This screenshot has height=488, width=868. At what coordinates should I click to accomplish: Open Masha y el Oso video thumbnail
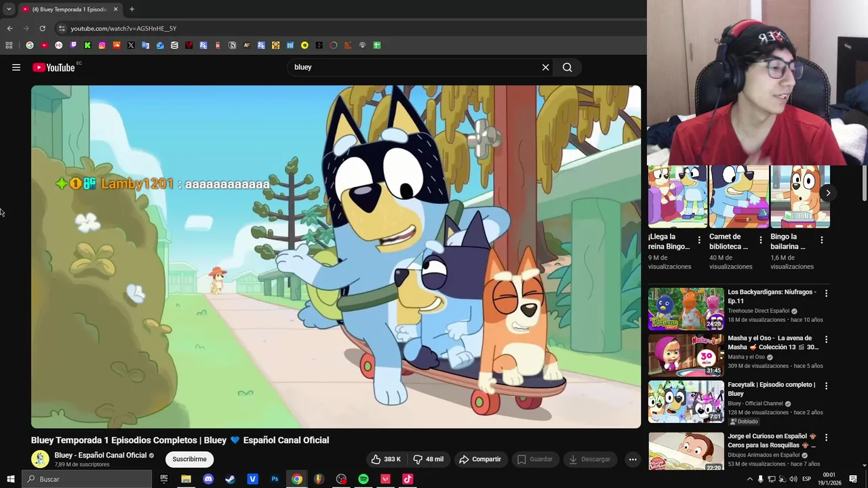pos(686,354)
